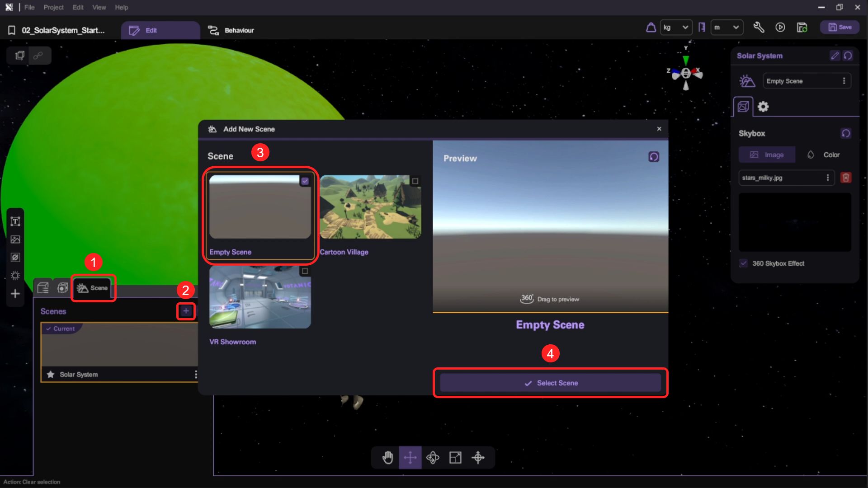
Task: Click the red delete skybox image icon
Action: (x=845, y=178)
